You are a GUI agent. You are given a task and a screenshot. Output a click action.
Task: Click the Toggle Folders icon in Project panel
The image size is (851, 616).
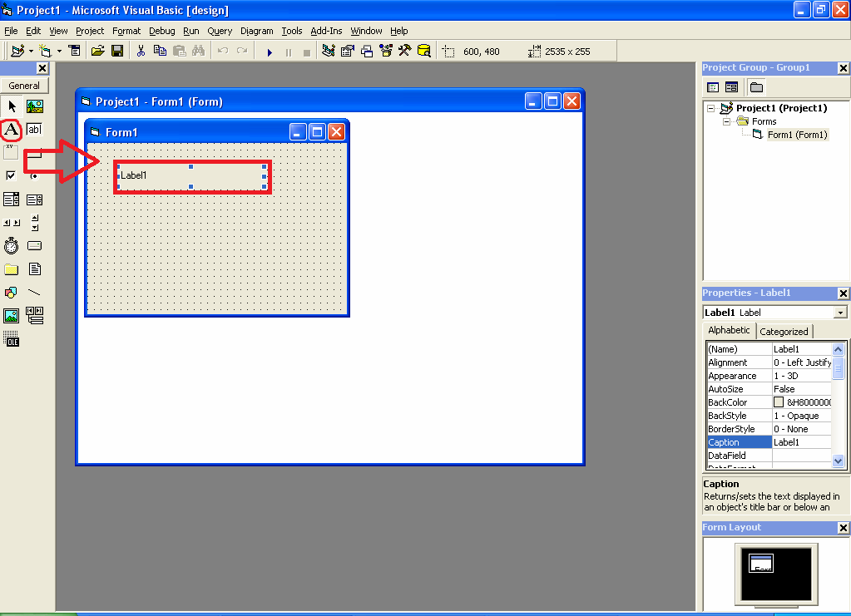(x=756, y=87)
